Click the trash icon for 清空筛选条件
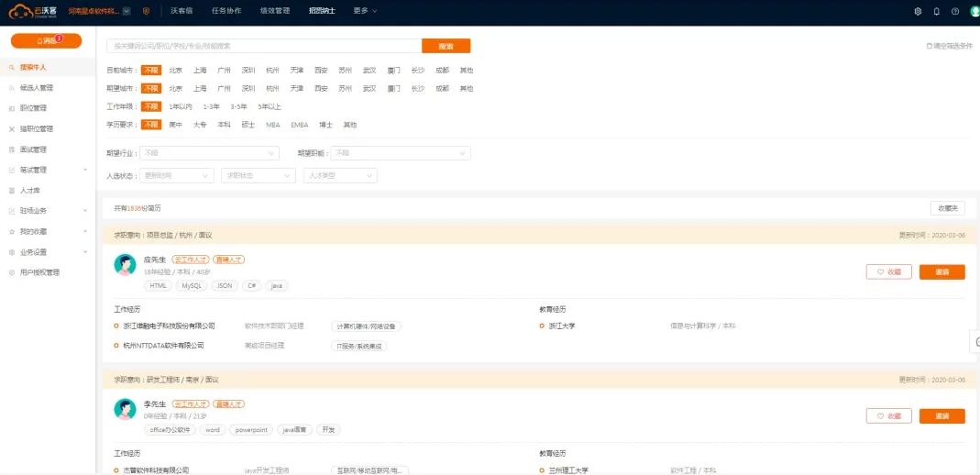Image resolution: width=980 pixels, height=475 pixels. coord(929,46)
